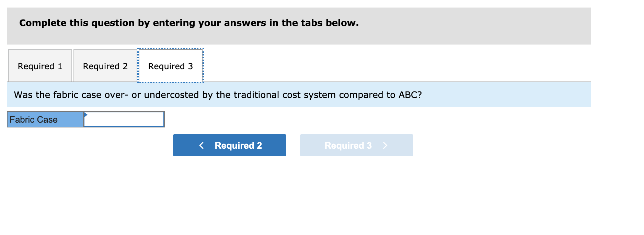Switch to the Required 2 tab
644x235 pixels.
(105, 66)
